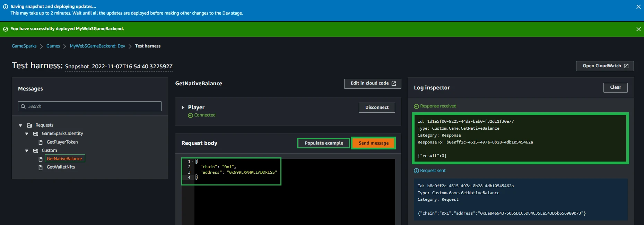
Task: Collapse the Custom tree node
Action: [27, 150]
